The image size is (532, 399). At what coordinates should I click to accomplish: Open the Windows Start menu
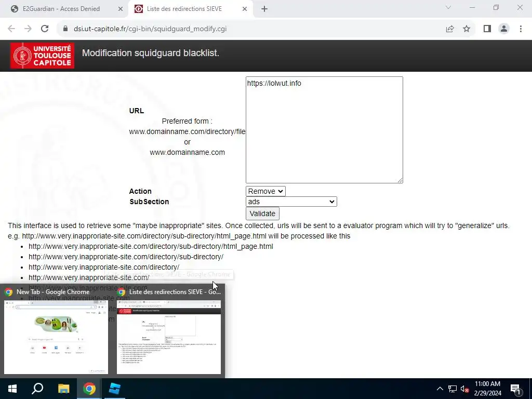pyautogui.click(x=12, y=389)
